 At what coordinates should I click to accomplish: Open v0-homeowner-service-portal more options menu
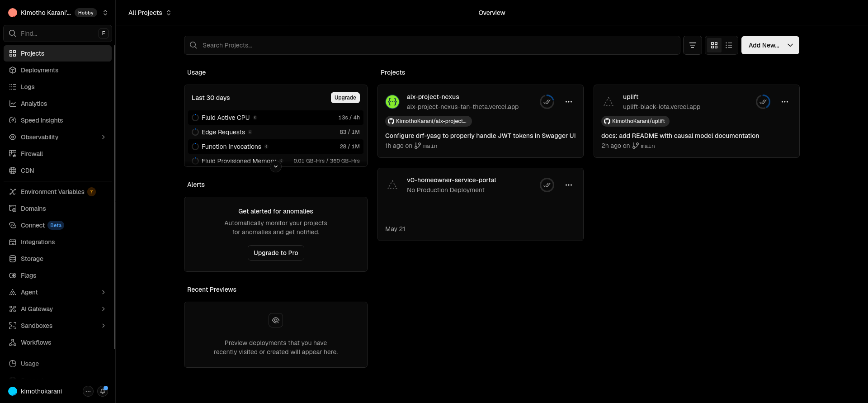coord(569,185)
